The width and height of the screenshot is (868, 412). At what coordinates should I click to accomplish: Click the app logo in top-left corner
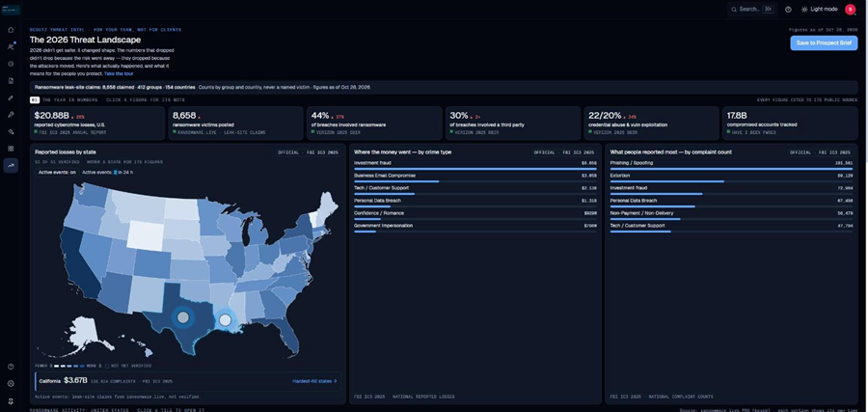(11, 10)
